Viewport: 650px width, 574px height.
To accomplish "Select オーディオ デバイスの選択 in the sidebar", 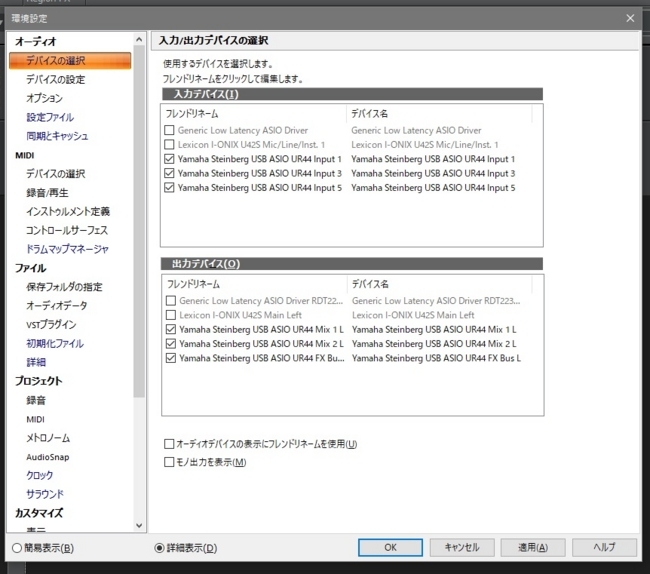I will point(70,61).
